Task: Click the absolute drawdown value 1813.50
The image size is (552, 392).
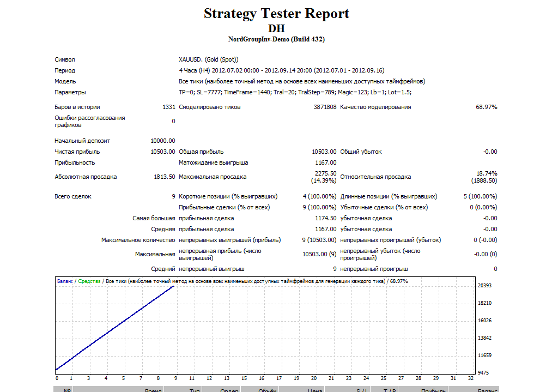Action: [x=165, y=177]
